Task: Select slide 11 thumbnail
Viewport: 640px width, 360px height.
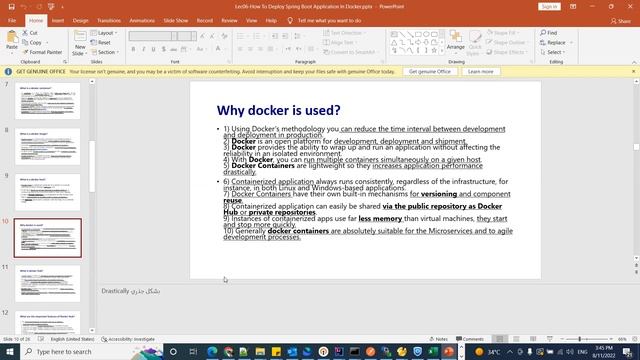Action: pyautogui.click(x=47, y=284)
